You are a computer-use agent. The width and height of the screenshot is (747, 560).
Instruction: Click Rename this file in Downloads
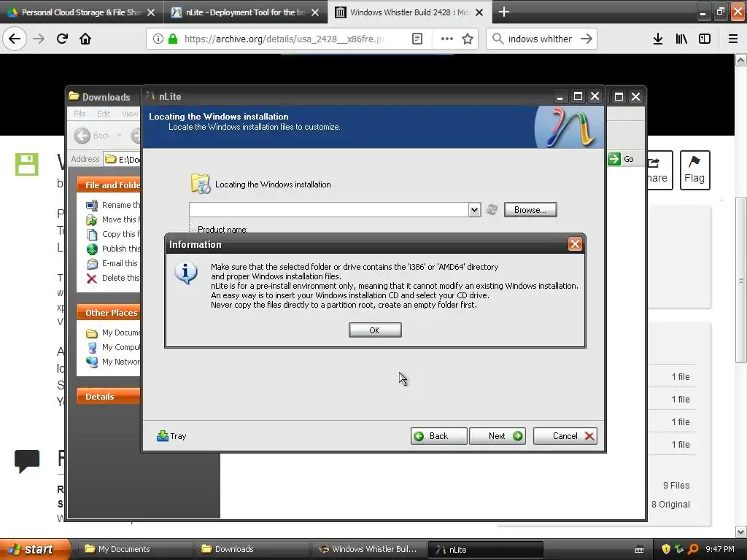coord(113,205)
